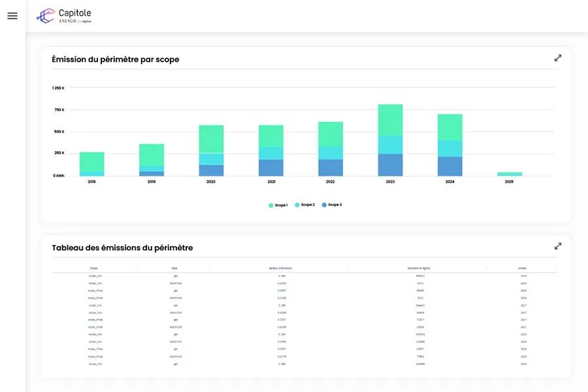Open the hamburger navigation menu
Viewport: 588px width, 392px height.
tap(12, 16)
